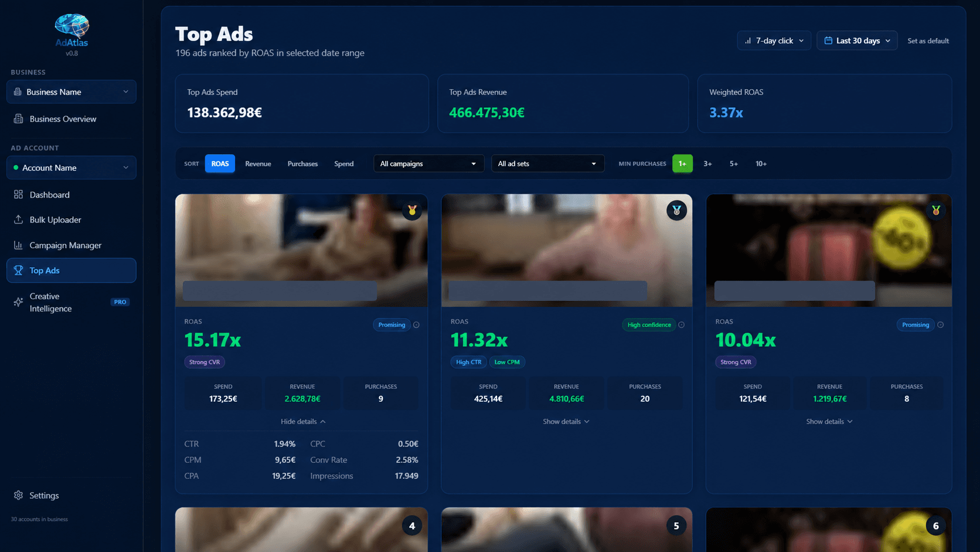The height and width of the screenshot is (552, 980).
Task: Click info icon next to High confidence badge
Action: tap(681, 325)
